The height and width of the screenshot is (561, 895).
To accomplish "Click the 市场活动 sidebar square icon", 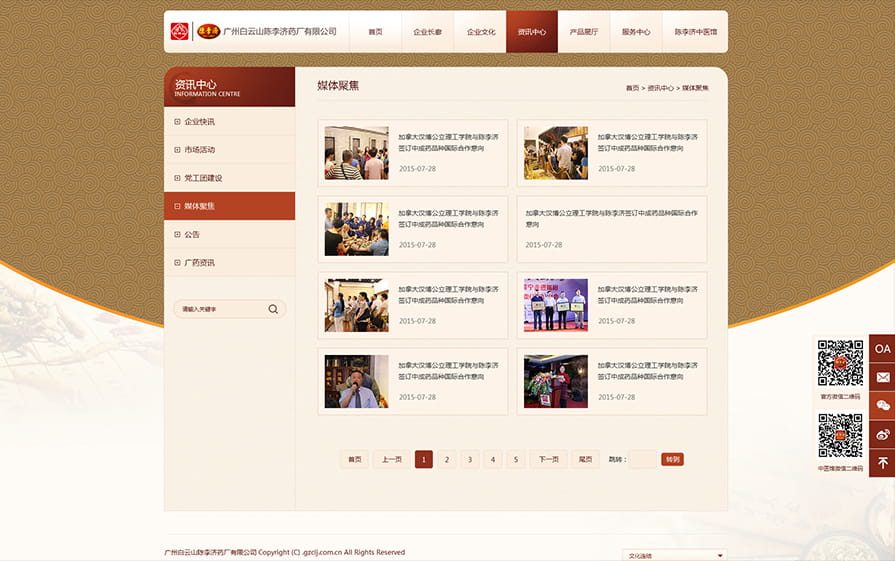I will 177,150.
